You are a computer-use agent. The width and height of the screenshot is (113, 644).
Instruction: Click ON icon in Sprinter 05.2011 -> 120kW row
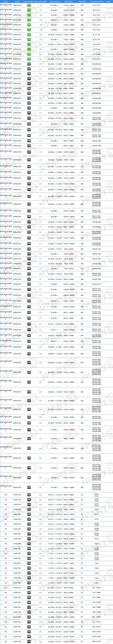coord(29,330)
